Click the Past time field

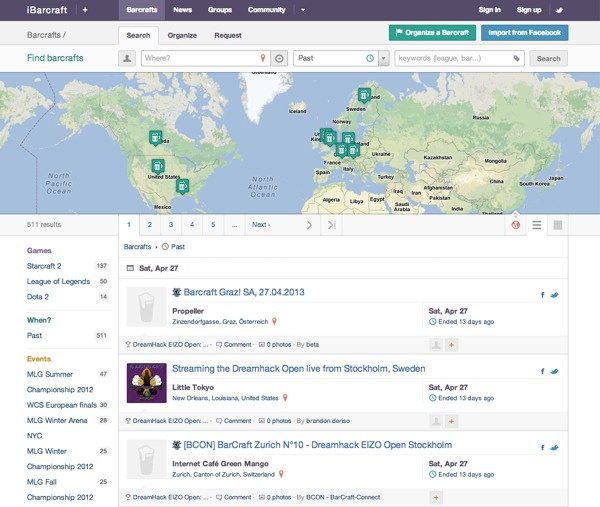(336, 59)
